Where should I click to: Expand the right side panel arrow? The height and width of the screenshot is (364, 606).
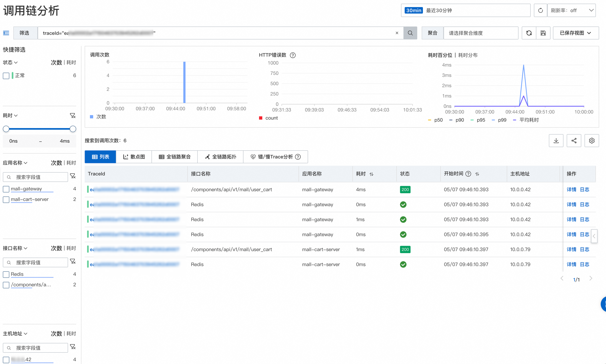(x=594, y=236)
